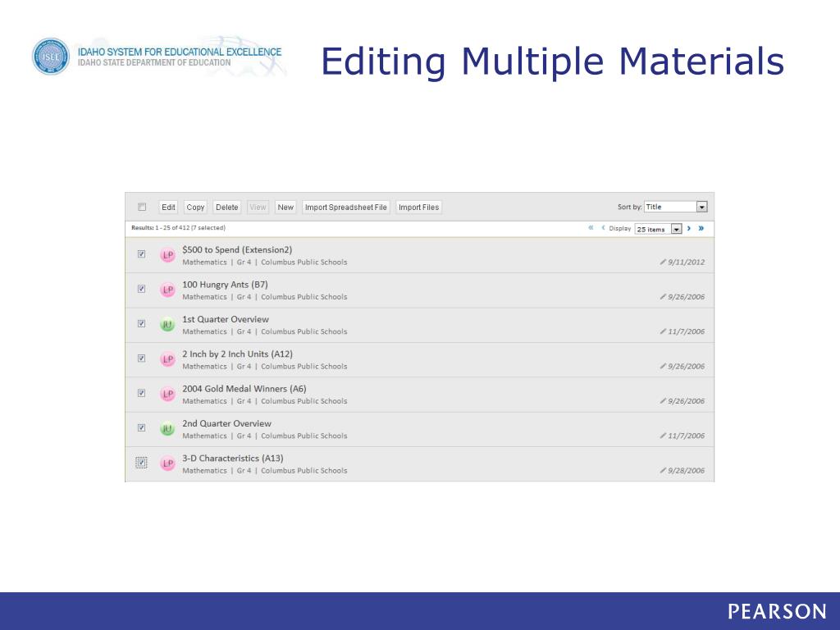Open the 2004 Gold Medal Winners (A6) title

click(x=244, y=389)
